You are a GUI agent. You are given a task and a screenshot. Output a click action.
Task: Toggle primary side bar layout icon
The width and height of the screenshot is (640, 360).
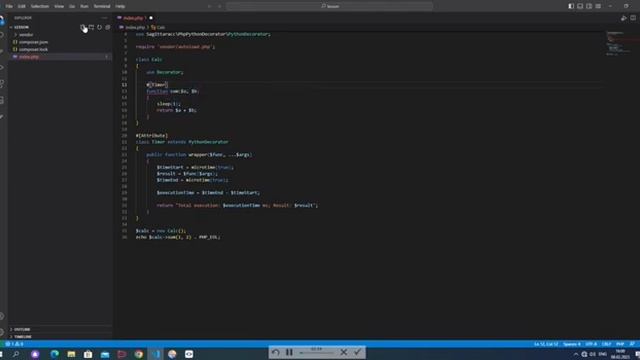pyautogui.click(x=571, y=6)
